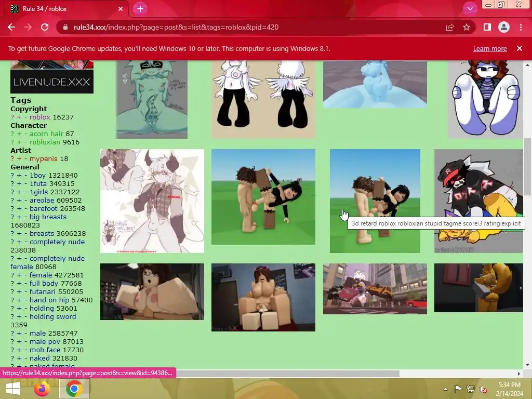
Task: Open the mob face tag link
Action: tap(45, 350)
